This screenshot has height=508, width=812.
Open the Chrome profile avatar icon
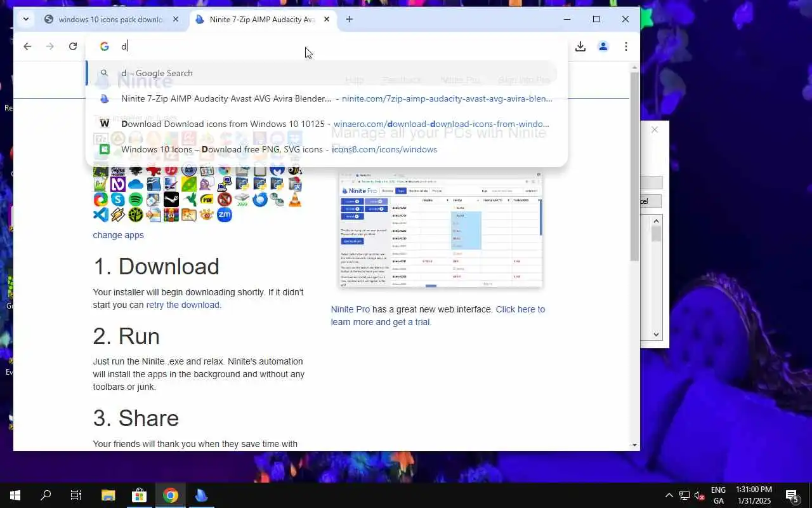click(x=603, y=46)
